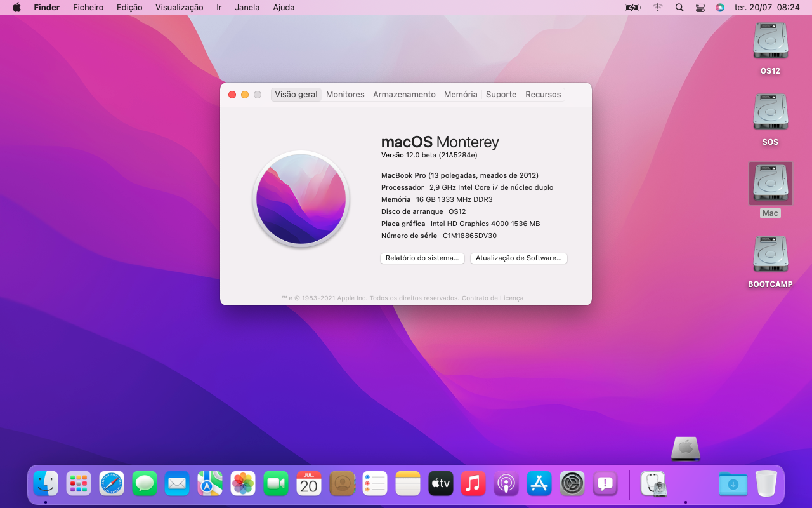
Task: Click the 2,9 GHz Intel Core i7 text
Action: 491,187
